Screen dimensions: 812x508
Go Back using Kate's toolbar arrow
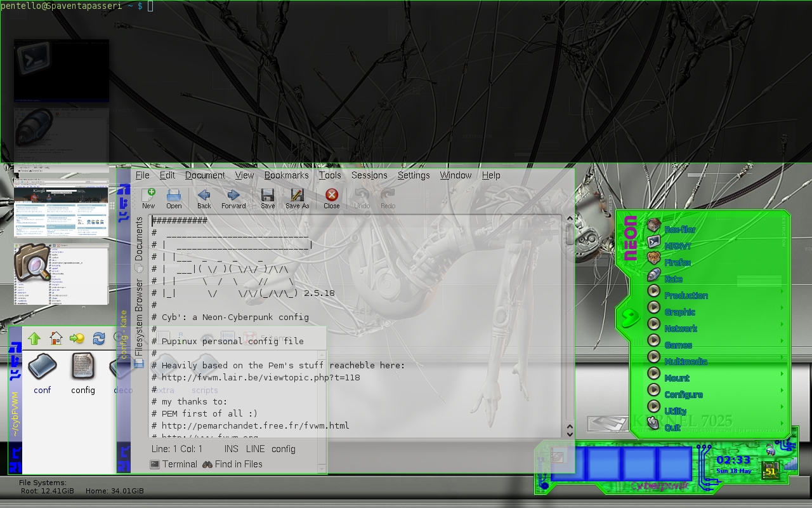point(204,198)
